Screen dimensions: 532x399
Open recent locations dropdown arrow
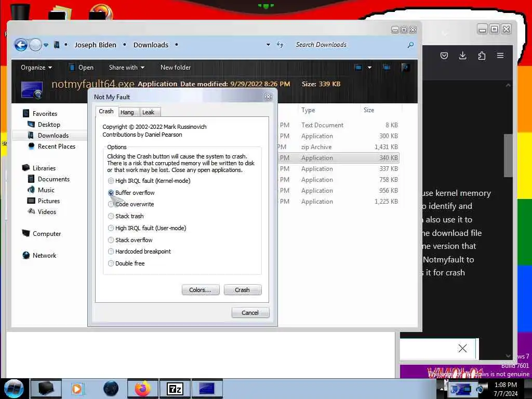pos(46,45)
